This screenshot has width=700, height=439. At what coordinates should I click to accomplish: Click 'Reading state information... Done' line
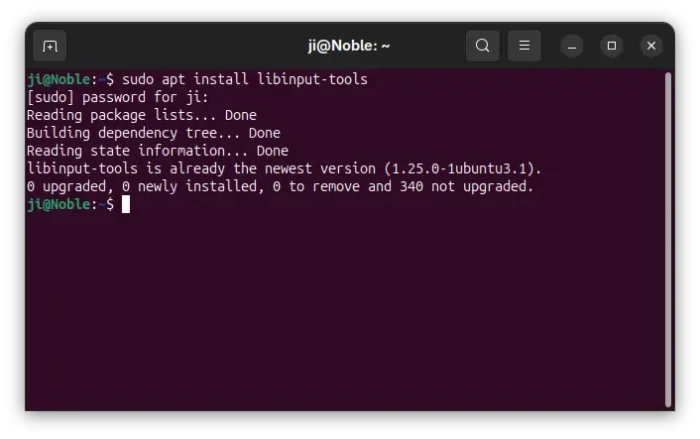157,151
